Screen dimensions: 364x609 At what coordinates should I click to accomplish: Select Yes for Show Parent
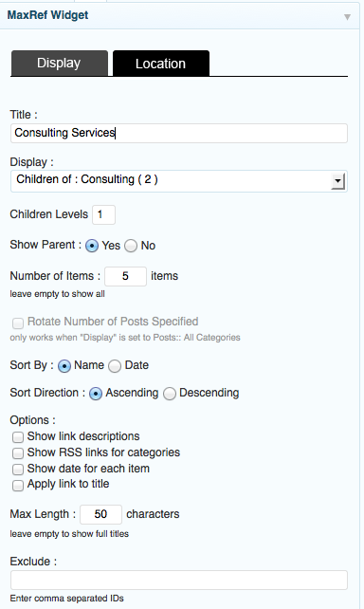pos(92,246)
